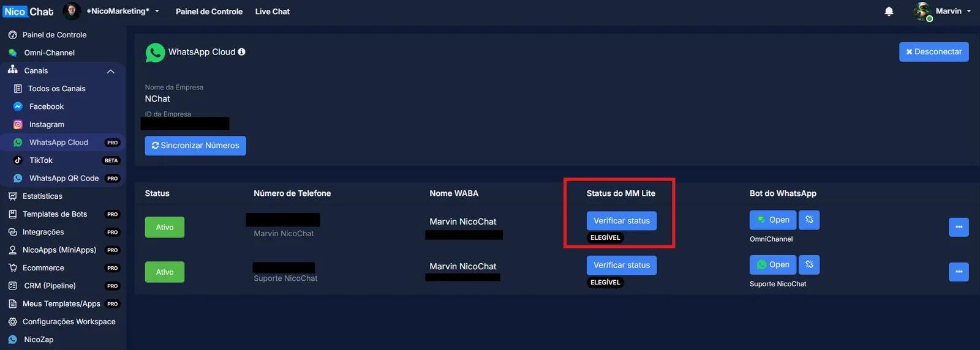Click the WhatsApp Cloud info icon

click(x=242, y=52)
